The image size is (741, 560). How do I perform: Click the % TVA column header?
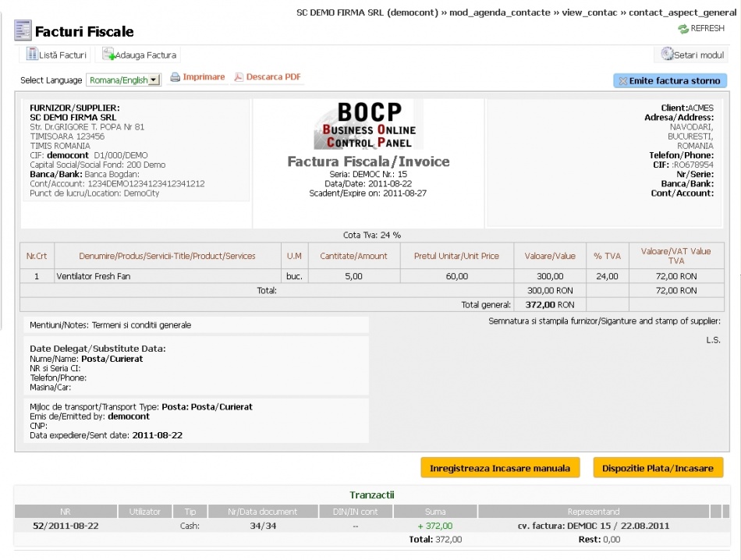(608, 256)
